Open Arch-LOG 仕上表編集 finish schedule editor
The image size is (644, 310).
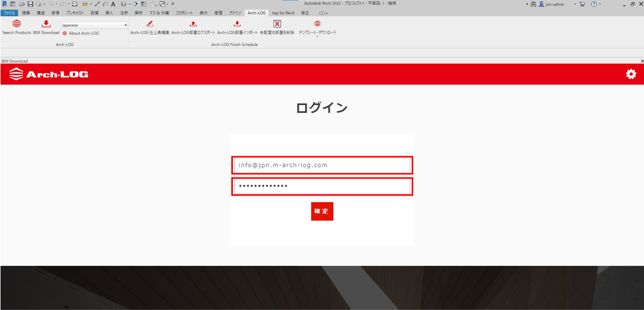click(150, 28)
